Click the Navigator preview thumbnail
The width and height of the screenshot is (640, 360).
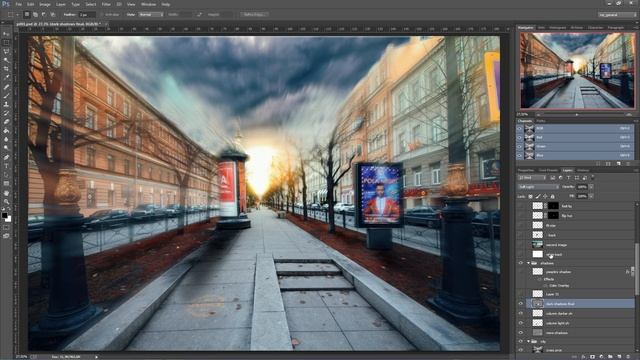[578, 71]
